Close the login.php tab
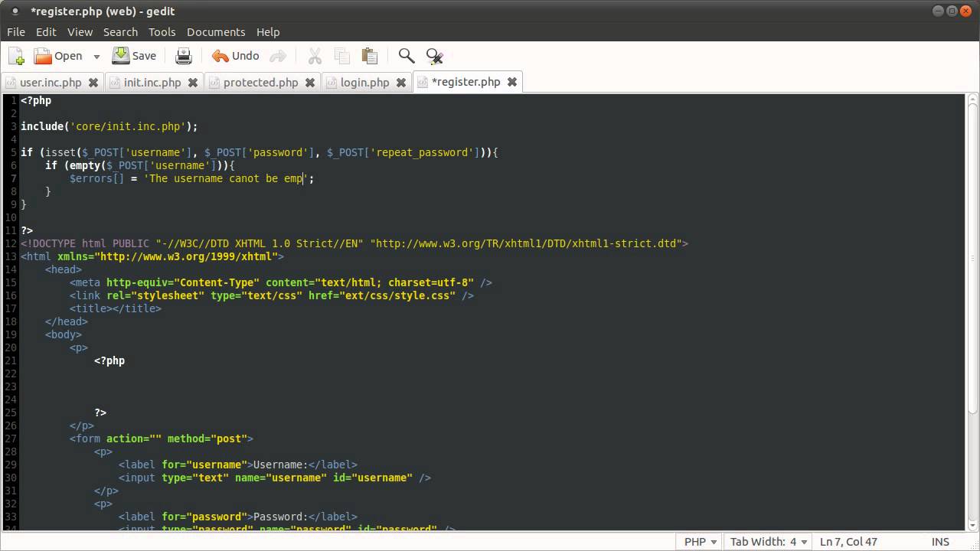Image resolution: width=980 pixels, height=551 pixels. [x=401, y=83]
